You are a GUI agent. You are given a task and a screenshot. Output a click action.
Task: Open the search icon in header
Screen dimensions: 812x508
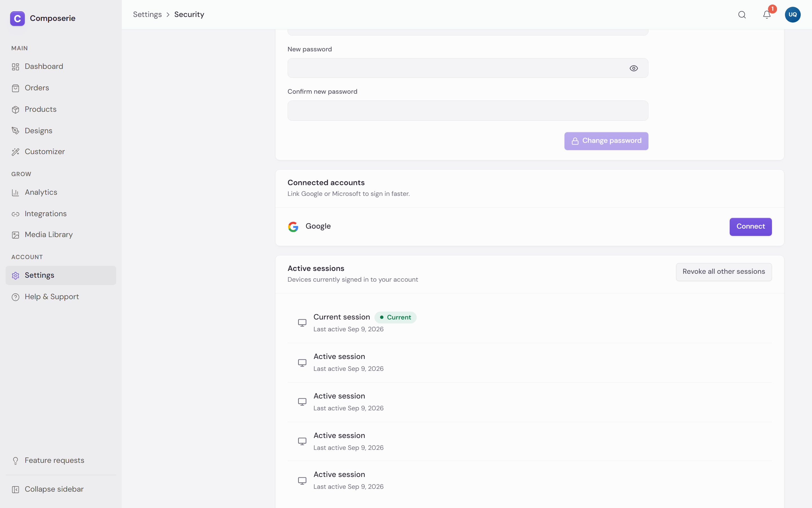[742, 15]
